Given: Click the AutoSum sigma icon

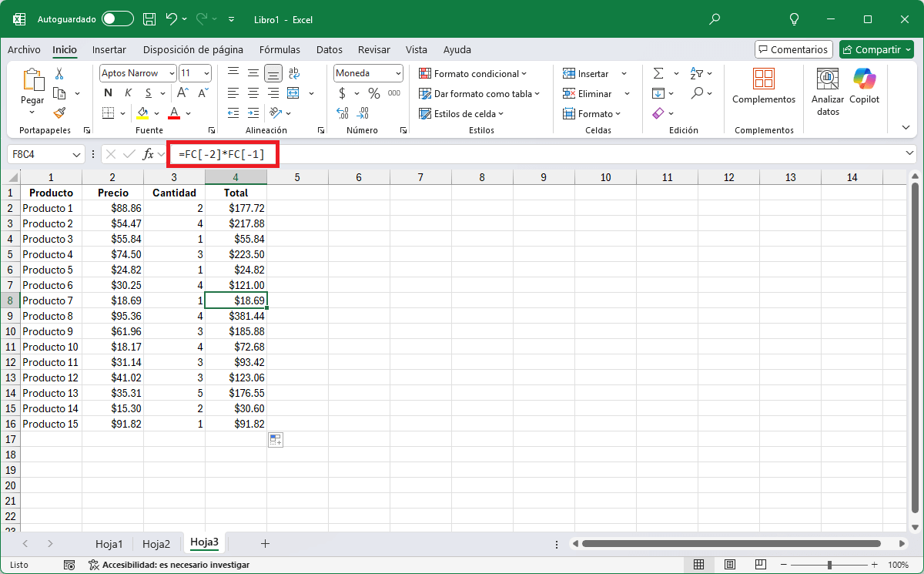Looking at the screenshot, I should tap(658, 74).
